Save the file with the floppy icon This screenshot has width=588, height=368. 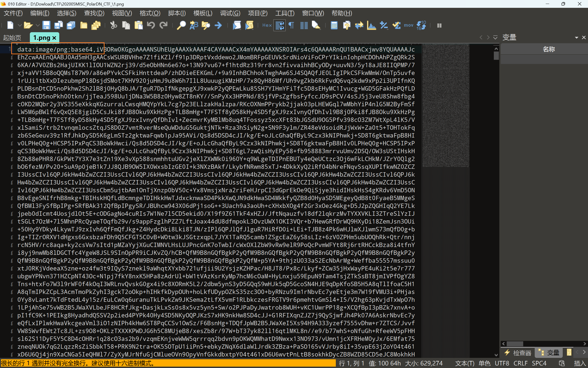tap(46, 25)
